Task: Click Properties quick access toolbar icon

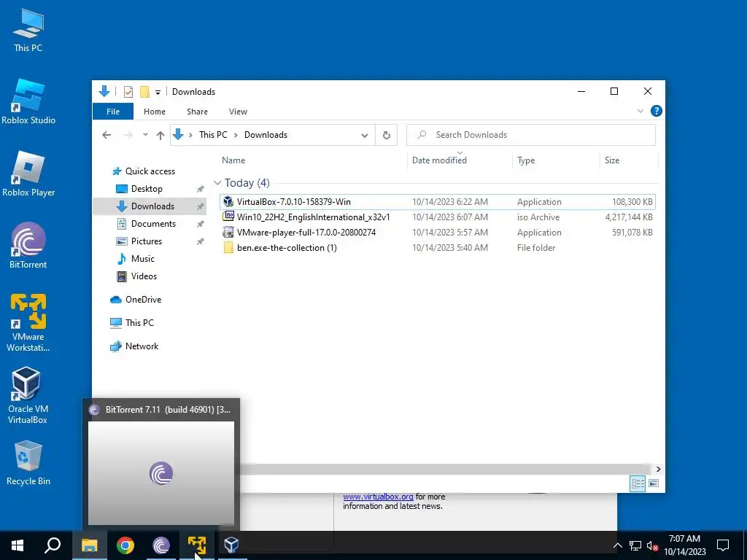Action: click(128, 91)
